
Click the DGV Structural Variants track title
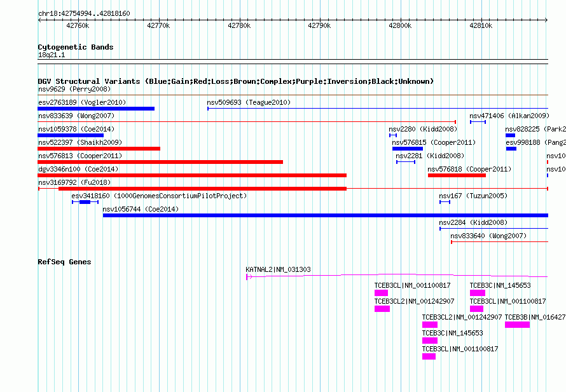coord(236,81)
